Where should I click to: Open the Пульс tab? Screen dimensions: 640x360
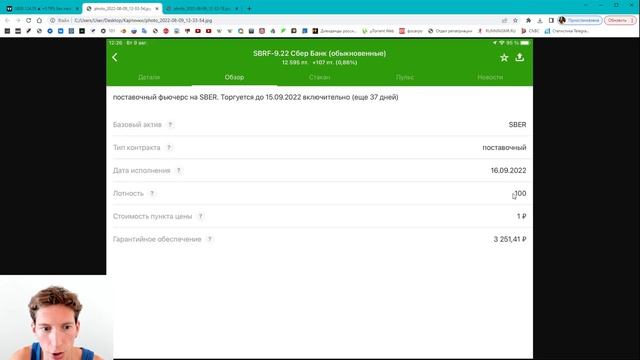405,77
